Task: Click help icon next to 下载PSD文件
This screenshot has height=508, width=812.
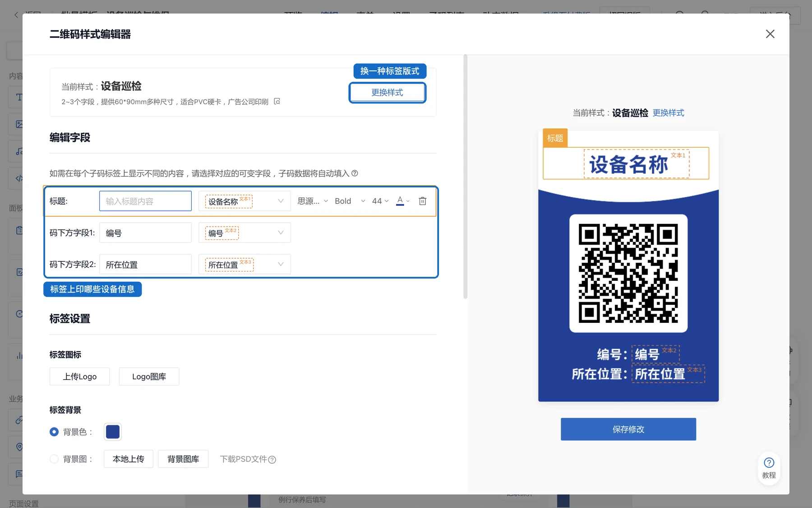Action: pyautogui.click(x=272, y=460)
